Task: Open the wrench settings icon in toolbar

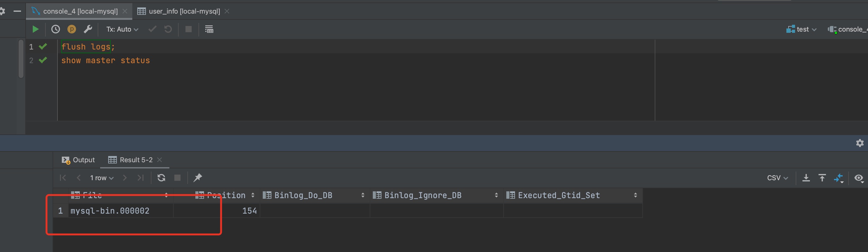Action: pyautogui.click(x=88, y=29)
